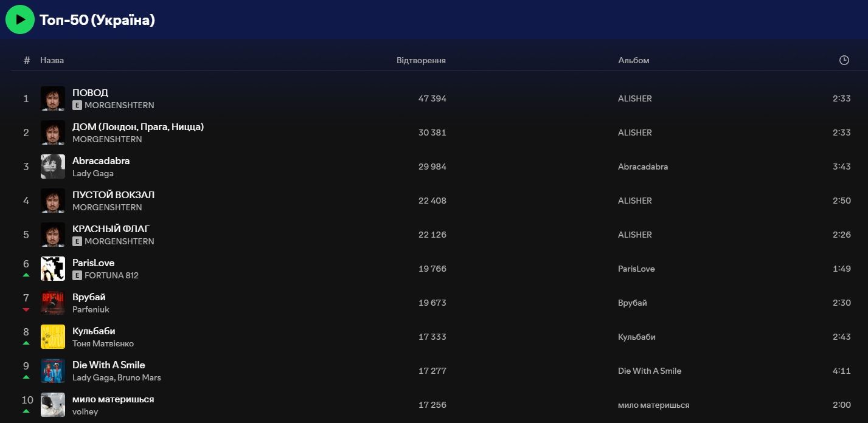
Task: Open ALISHER album for ПОВОД track
Action: click(x=634, y=98)
